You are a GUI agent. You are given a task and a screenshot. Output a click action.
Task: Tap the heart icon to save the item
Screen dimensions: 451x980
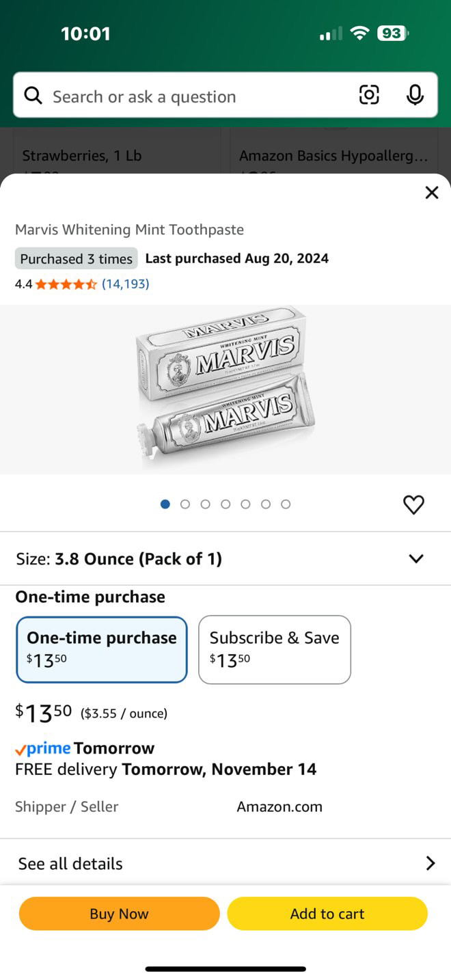click(413, 504)
